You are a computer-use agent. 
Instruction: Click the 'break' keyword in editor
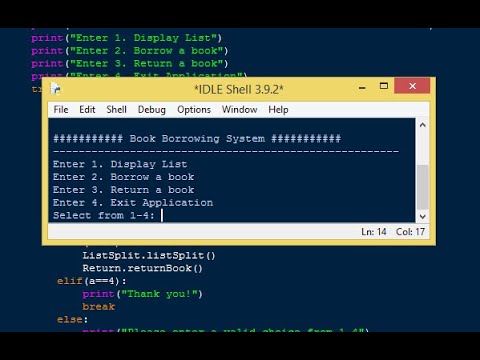(99, 306)
